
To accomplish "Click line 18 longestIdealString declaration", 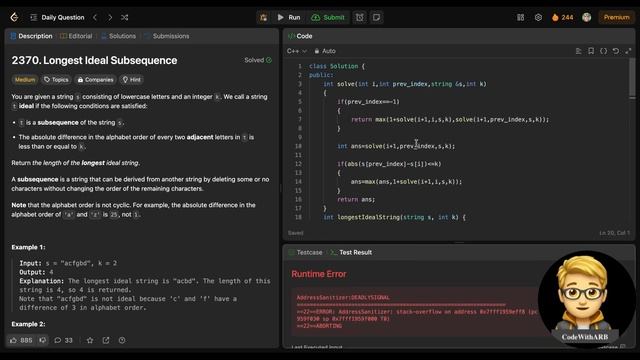I will tap(394, 217).
